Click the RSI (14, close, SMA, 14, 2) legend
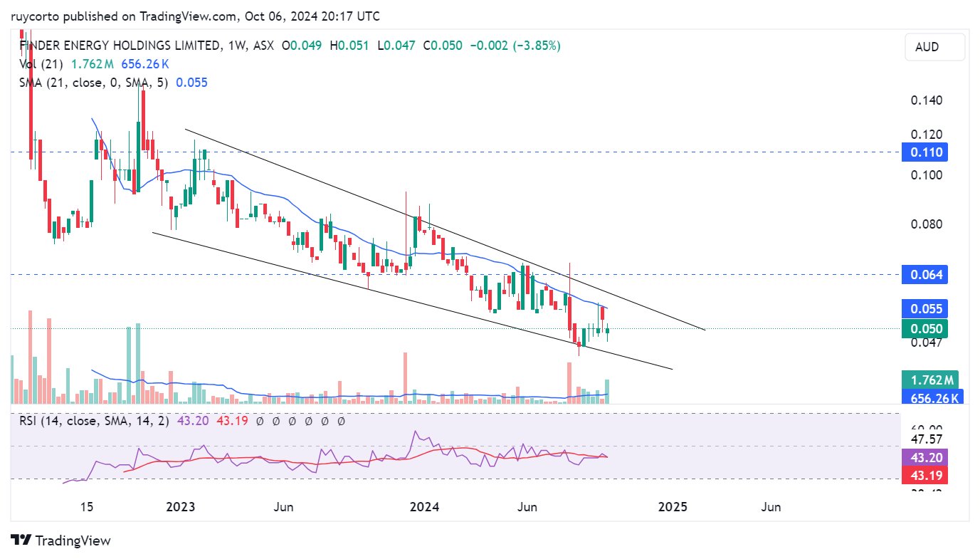Screen dimensions: 980x559 (x=94, y=421)
